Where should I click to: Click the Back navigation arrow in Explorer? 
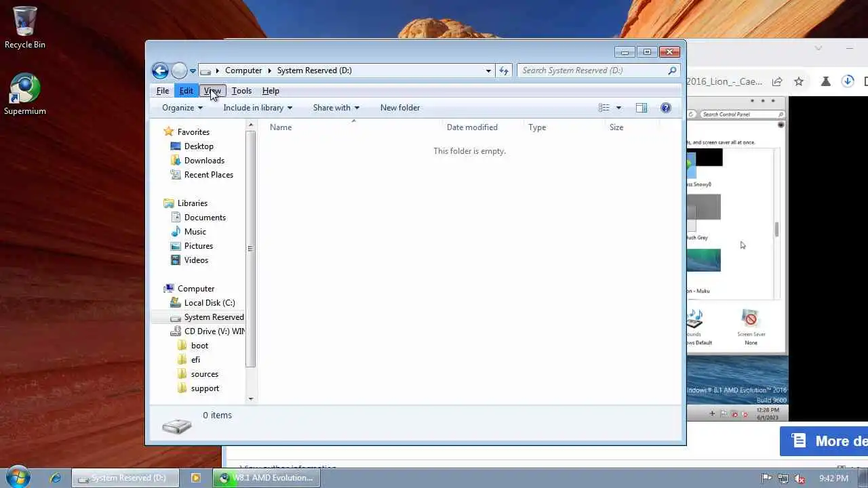[160, 70]
